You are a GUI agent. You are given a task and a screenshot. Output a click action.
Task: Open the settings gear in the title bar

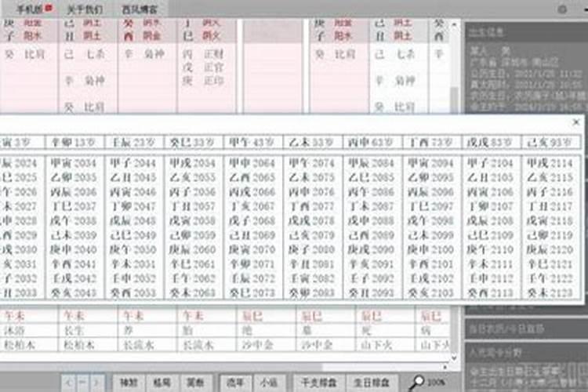tap(562, 9)
